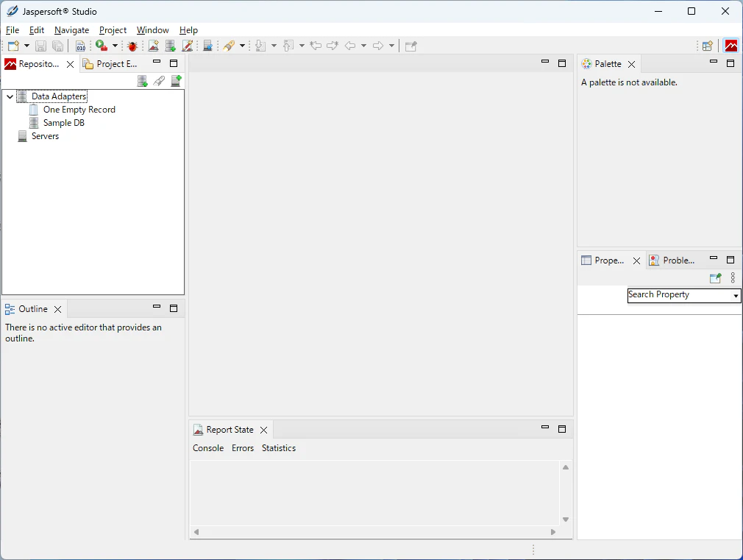The width and height of the screenshot is (743, 560).
Task: Show the Errors section of Report State
Action: (243, 448)
